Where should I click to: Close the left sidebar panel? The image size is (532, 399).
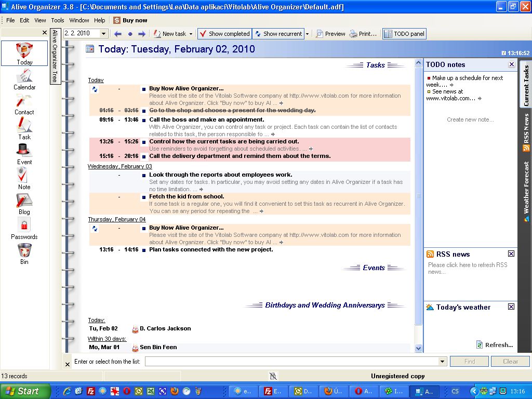coord(45,33)
